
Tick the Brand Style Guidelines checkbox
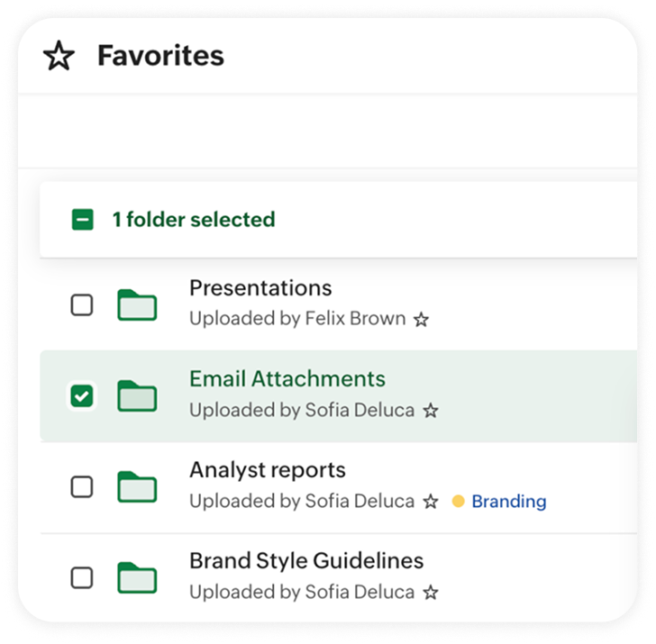click(x=82, y=577)
